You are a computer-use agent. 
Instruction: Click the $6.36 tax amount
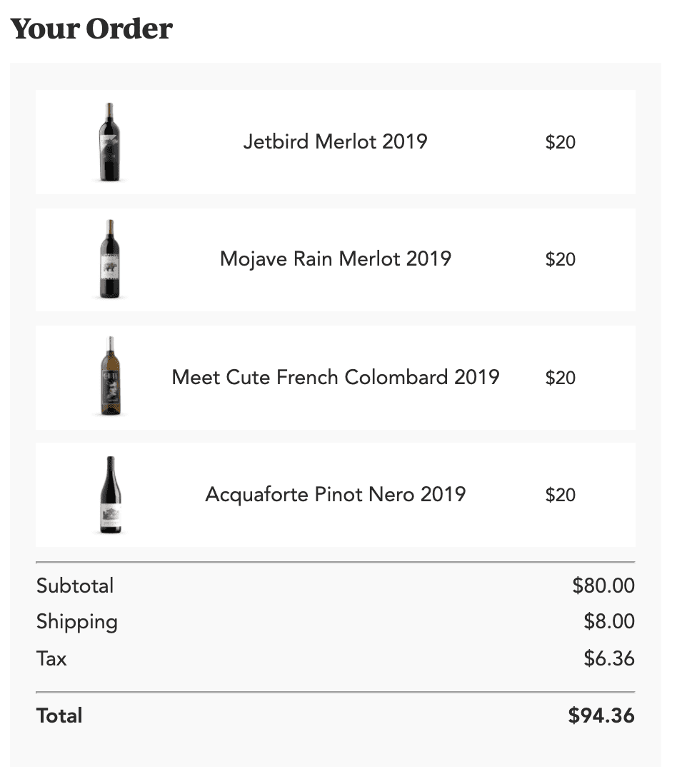pyautogui.click(x=609, y=658)
